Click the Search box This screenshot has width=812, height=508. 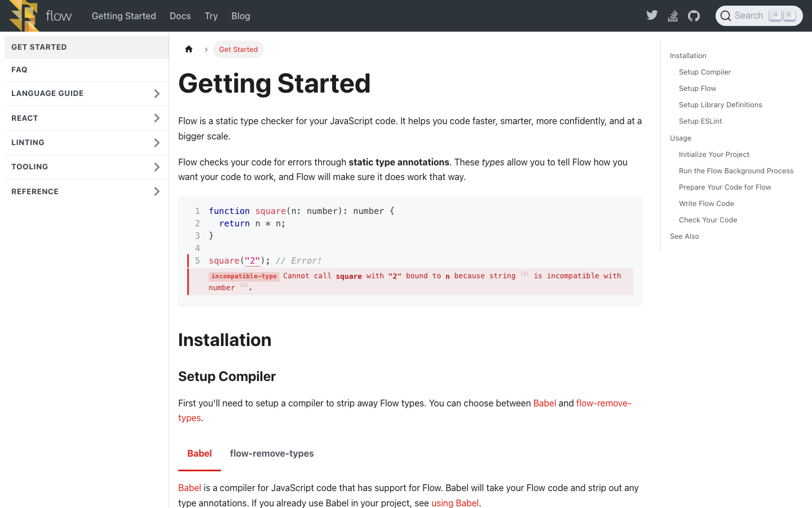pos(759,16)
